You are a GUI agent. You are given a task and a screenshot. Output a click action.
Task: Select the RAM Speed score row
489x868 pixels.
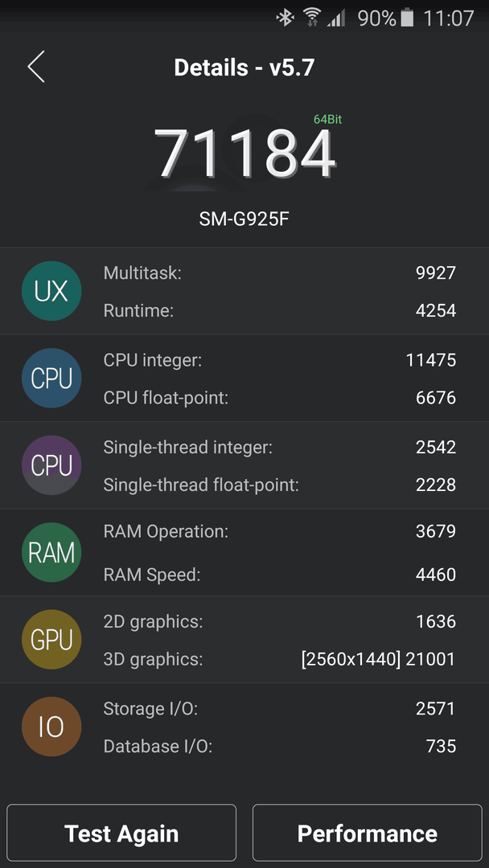280,575
